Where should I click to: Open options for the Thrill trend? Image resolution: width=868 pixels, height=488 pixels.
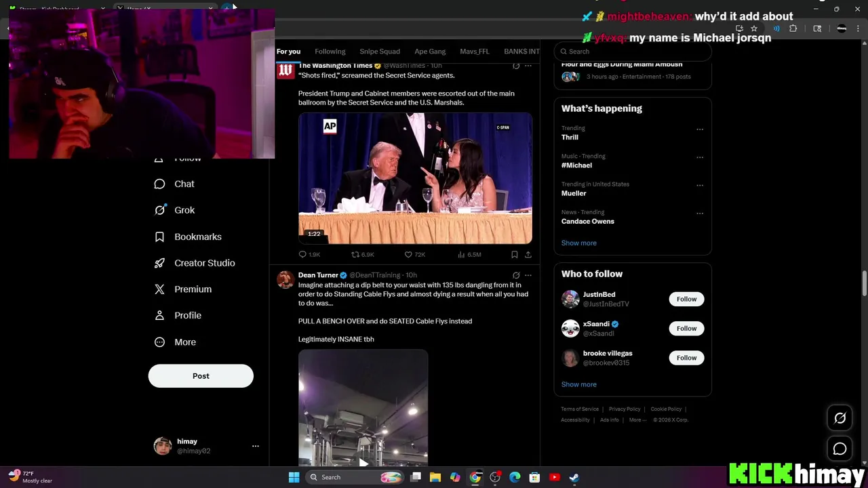click(699, 129)
